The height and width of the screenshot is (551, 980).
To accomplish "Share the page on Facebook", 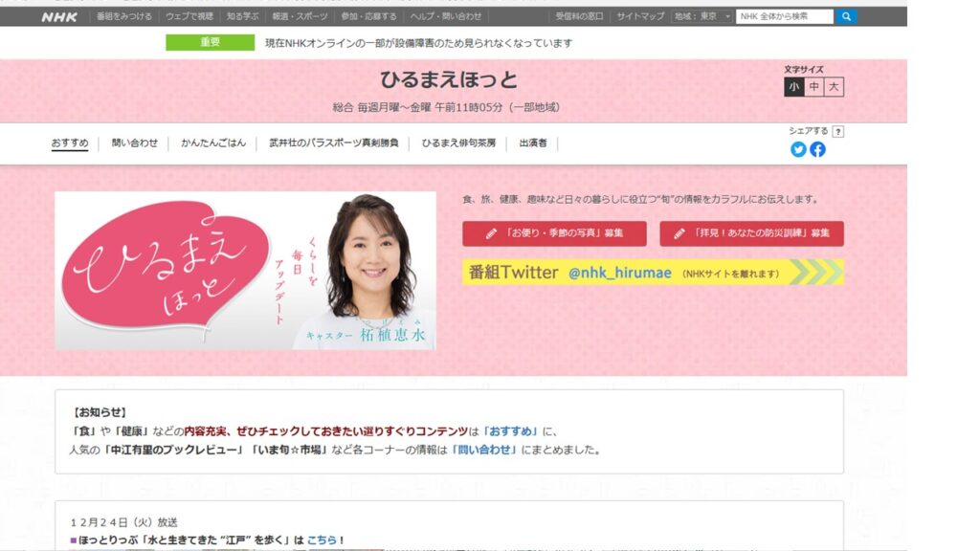I will click(x=817, y=149).
